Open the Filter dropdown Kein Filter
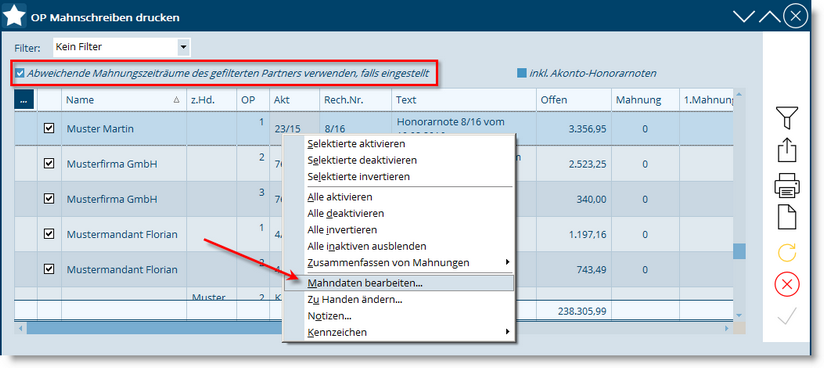The width and height of the screenshot is (824, 368). point(121,47)
